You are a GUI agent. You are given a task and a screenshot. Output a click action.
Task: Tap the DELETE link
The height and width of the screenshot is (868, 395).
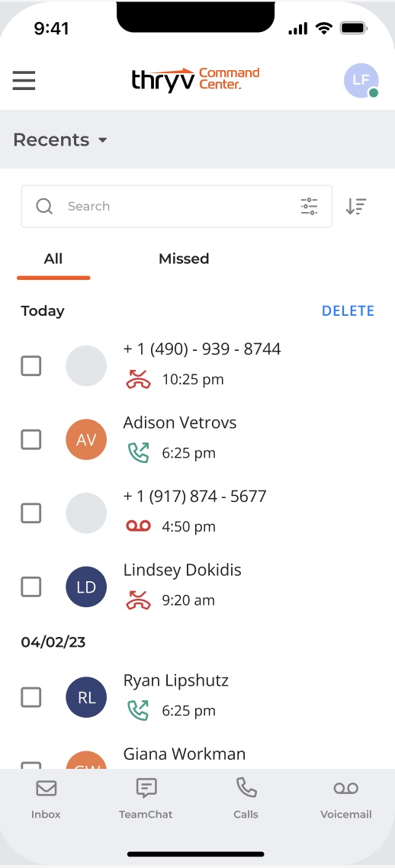click(x=348, y=311)
